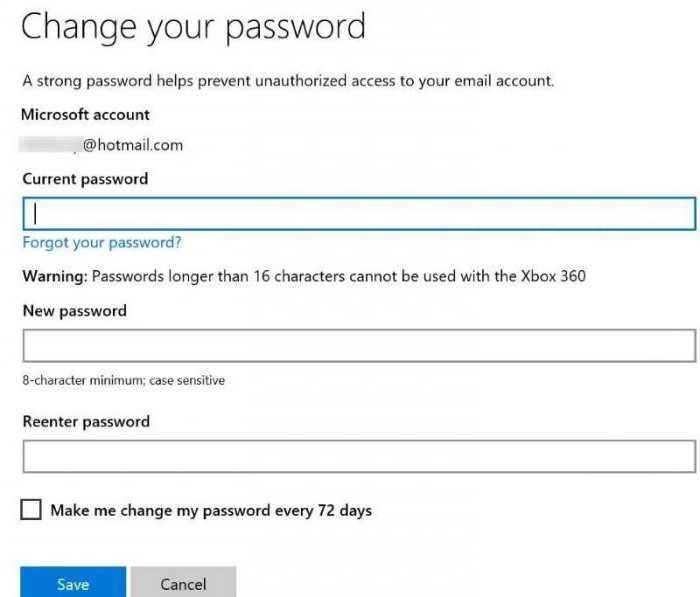The width and height of the screenshot is (700, 597).
Task: Click the '16 characters' text in the warning
Action: [x=299, y=276]
